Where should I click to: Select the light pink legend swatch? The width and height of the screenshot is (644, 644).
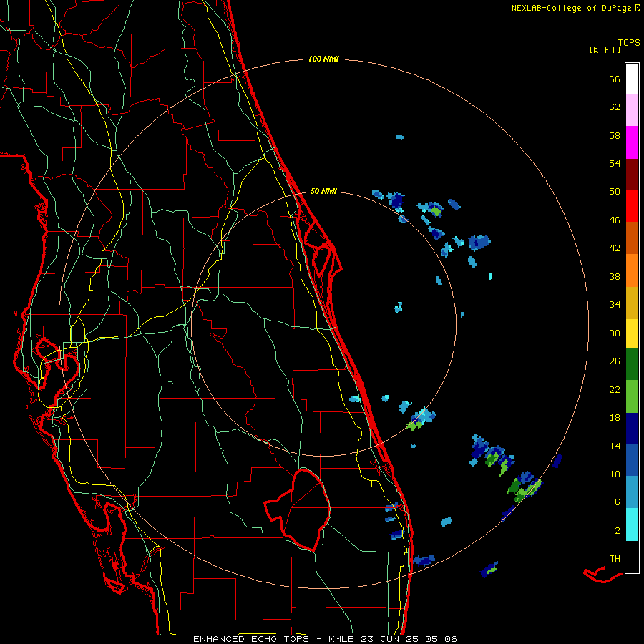coord(632,110)
